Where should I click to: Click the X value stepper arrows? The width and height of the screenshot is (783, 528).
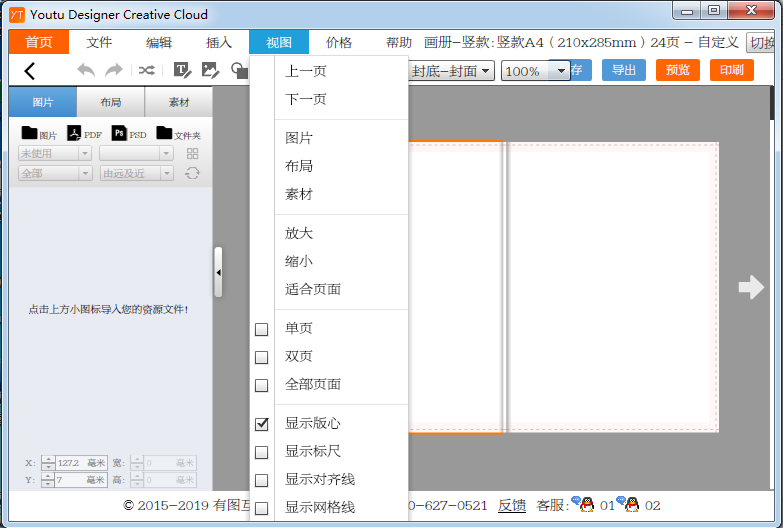click(48, 463)
